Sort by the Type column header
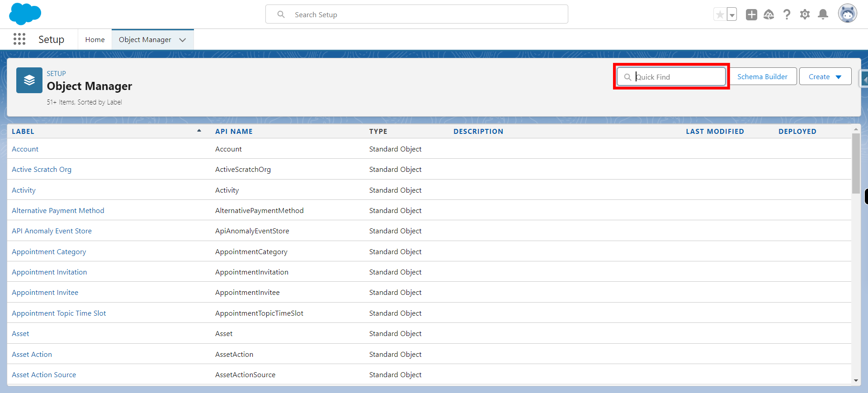This screenshot has width=868, height=393. point(378,132)
